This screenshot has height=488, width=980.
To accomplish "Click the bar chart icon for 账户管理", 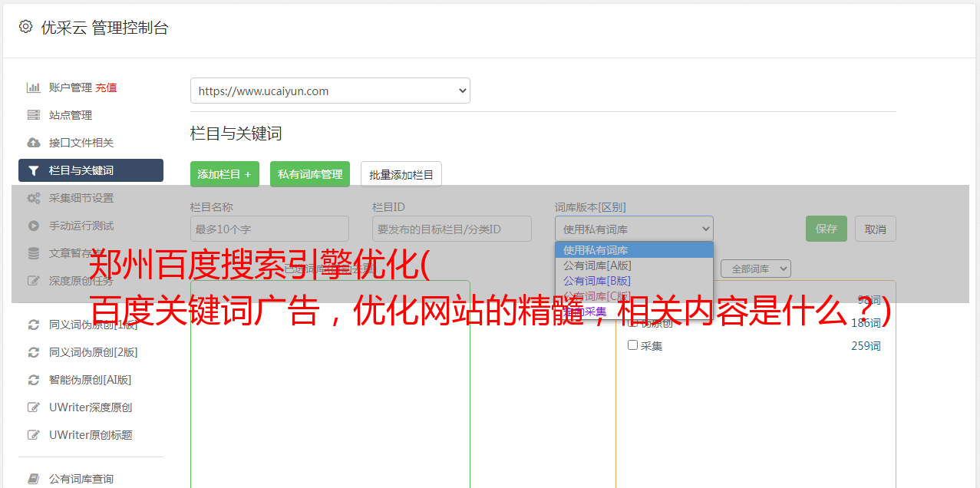I will [34, 87].
